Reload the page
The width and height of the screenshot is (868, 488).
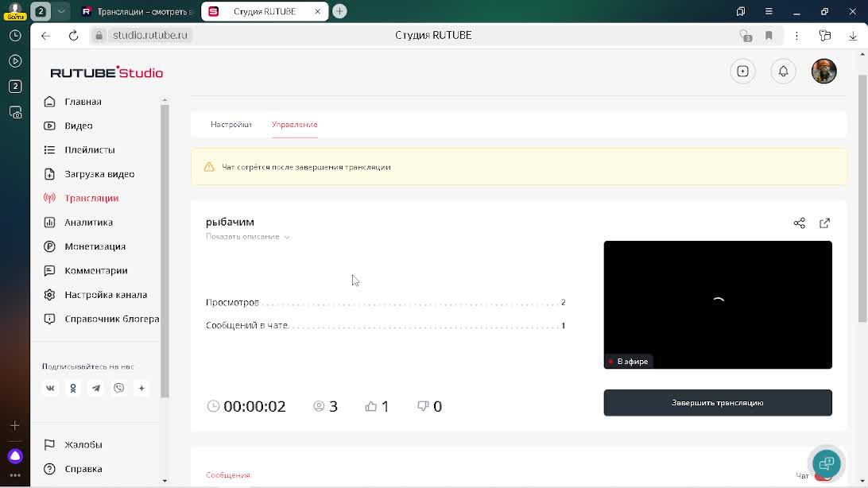[73, 36]
